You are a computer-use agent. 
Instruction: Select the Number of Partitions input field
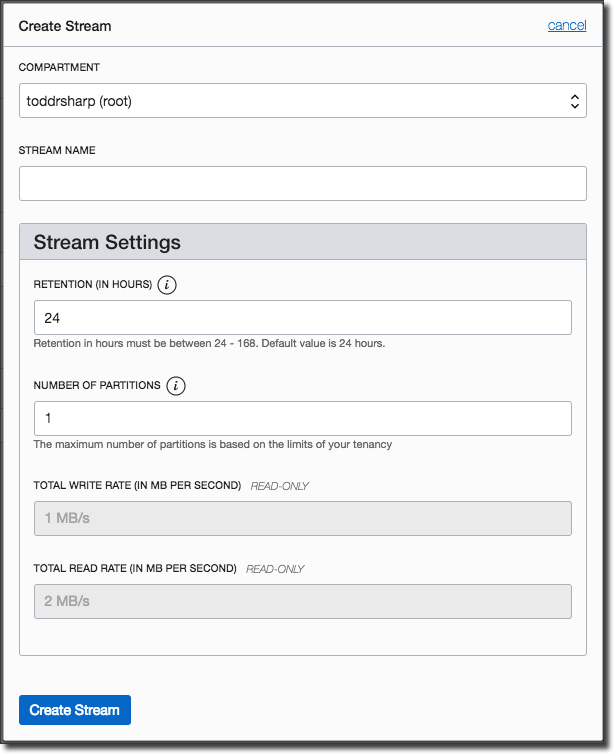click(302, 418)
